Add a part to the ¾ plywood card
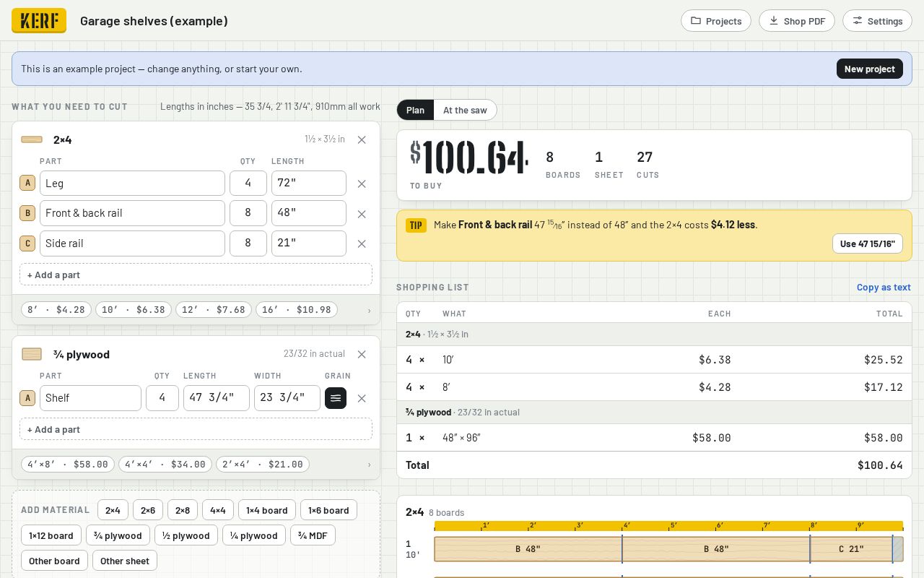 click(196, 429)
